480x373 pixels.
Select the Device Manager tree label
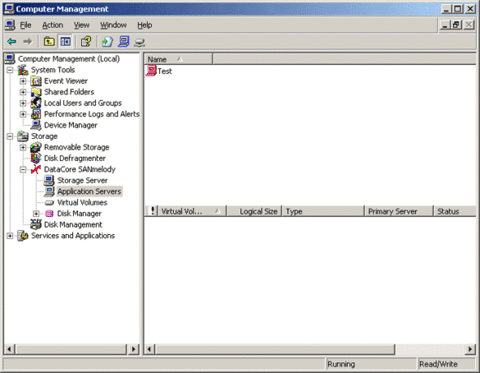coord(71,125)
